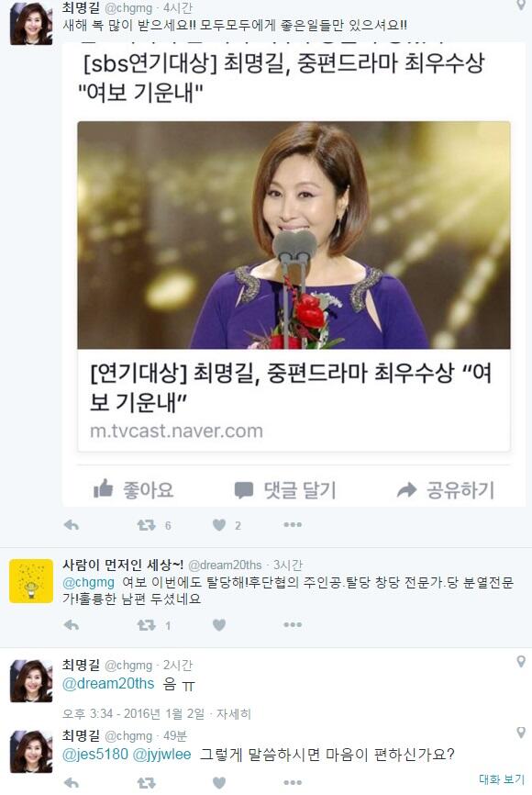The image size is (532, 795).
Task: Reply to the dream20ths tweet
Action: click(72, 626)
